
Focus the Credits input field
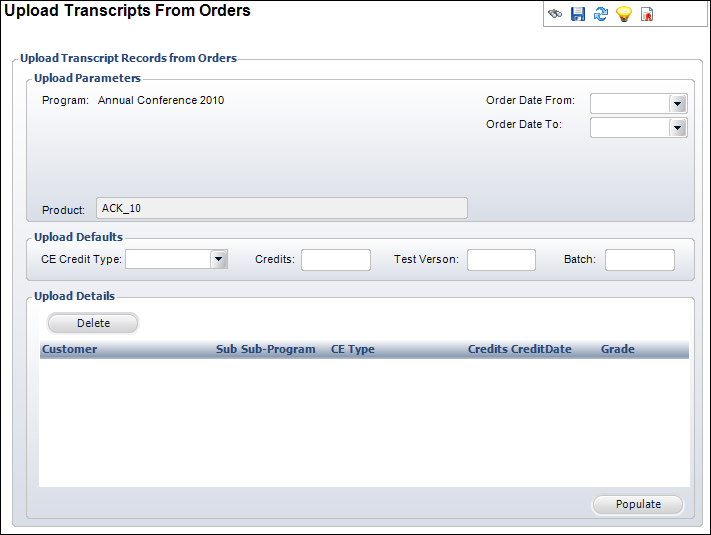[336, 260]
